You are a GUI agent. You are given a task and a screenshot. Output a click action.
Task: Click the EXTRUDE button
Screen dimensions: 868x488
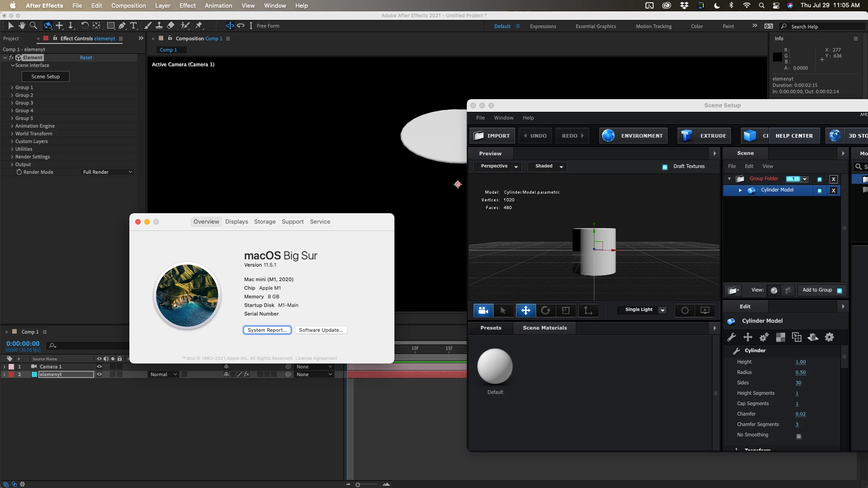pos(704,135)
